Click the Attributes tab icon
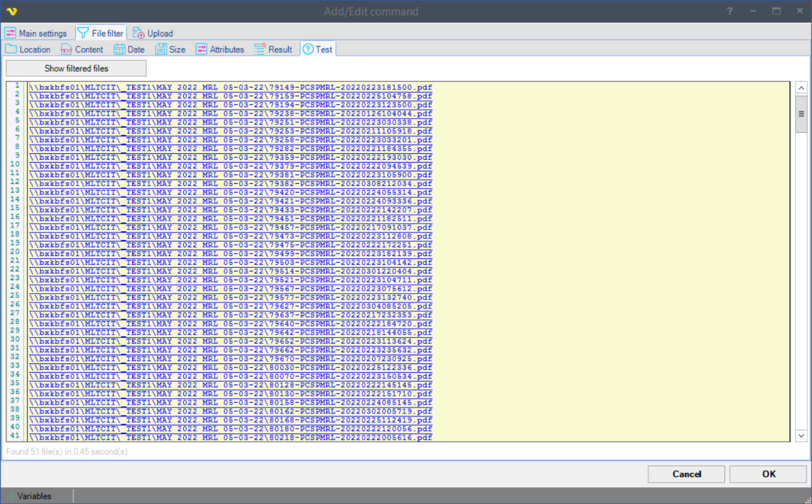 [x=201, y=49]
